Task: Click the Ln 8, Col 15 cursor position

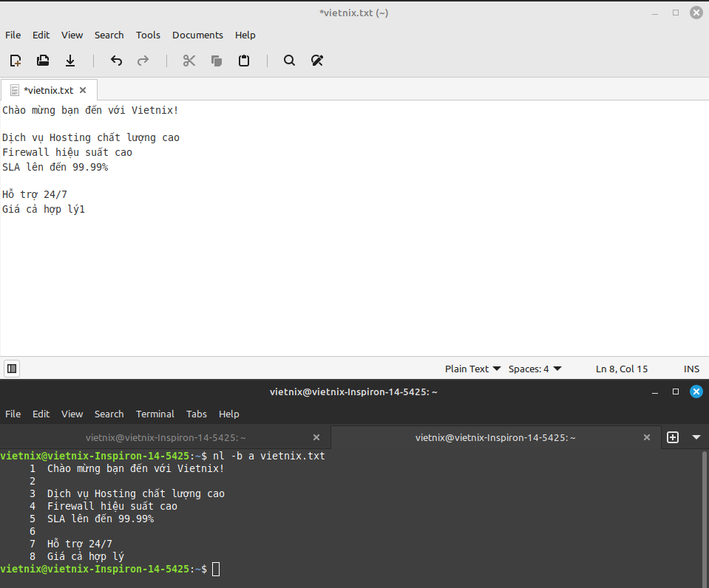Action: 622,369
